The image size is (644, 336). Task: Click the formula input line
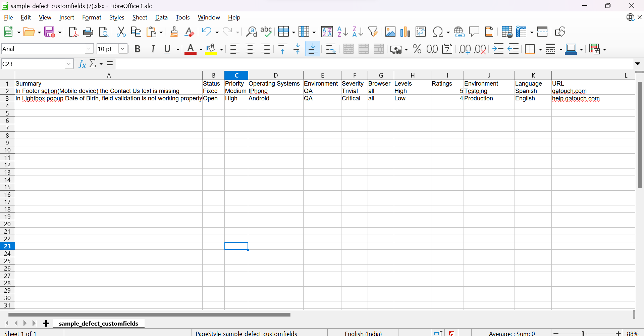[x=374, y=64]
